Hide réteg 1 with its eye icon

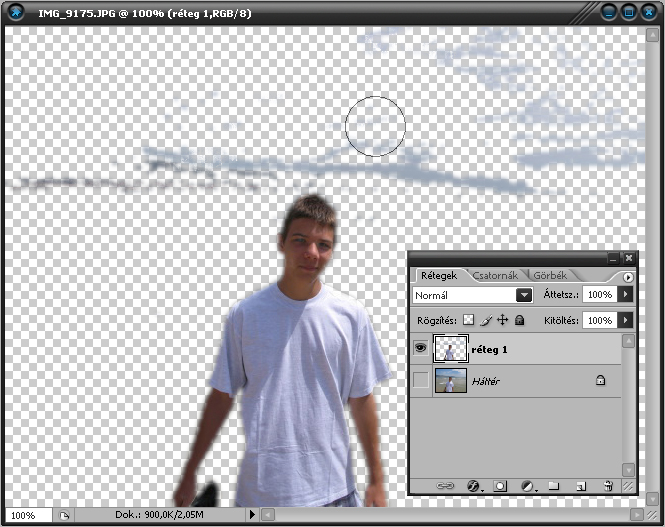point(420,349)
